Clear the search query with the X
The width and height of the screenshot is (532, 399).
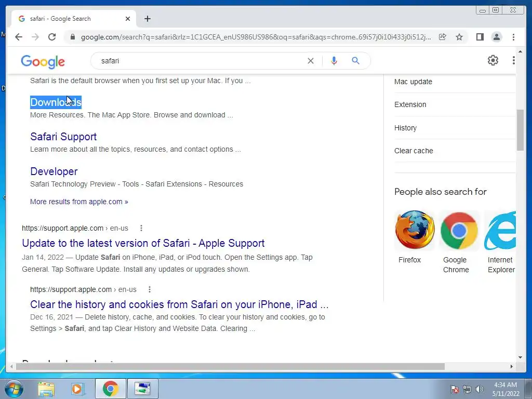pyautogui.click(x=311, y=61)
